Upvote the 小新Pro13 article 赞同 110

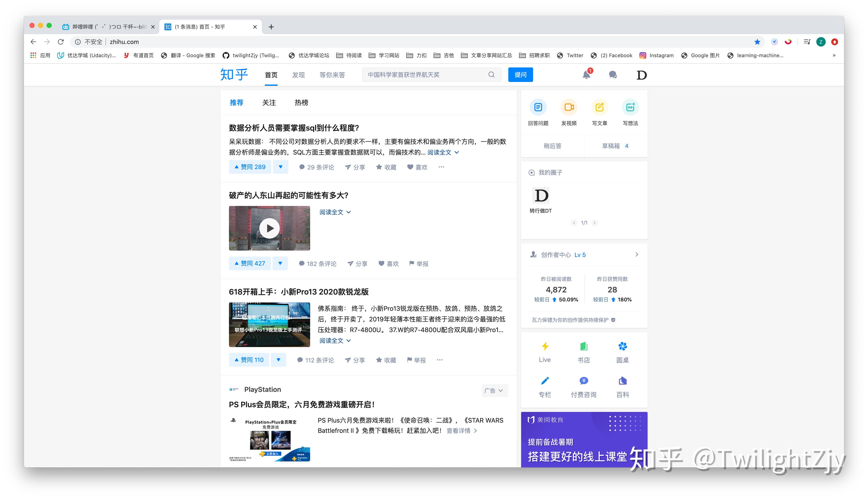(249, 360)
